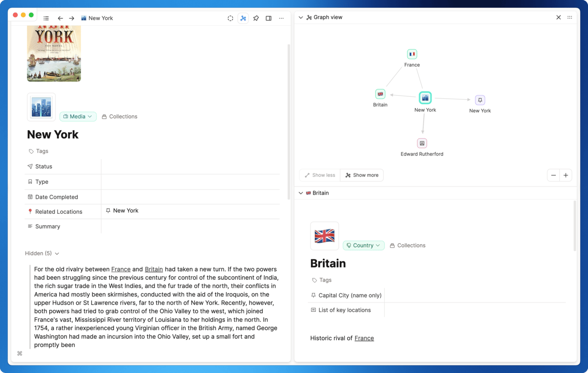Viewport: 588px width, 373px height.
Task: Add Tags in the Britain panel
Action: [x=322, y=280]
